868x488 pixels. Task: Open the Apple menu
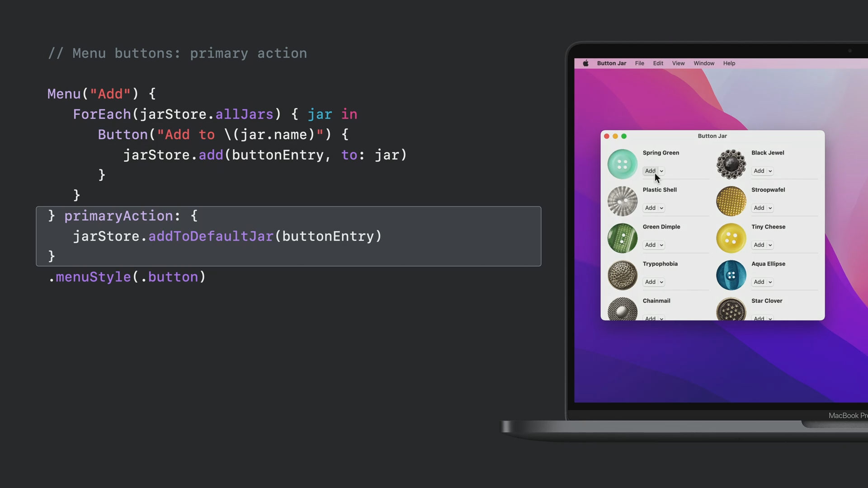click(x=585, y=63)
